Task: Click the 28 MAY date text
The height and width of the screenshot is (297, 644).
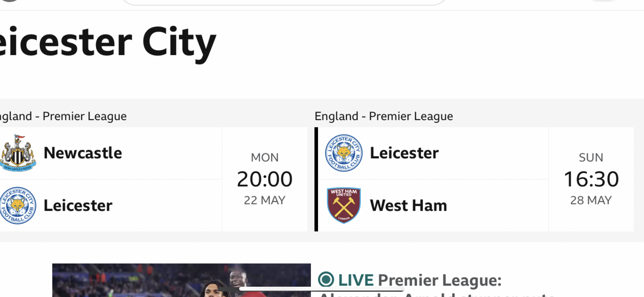Action: tap(591, 200)
